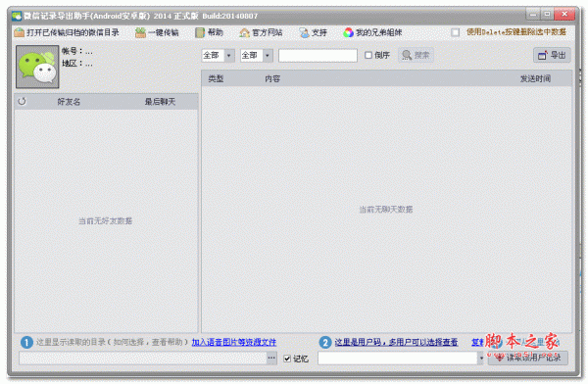Close the WeChat export assistant window

pos(564,15)
